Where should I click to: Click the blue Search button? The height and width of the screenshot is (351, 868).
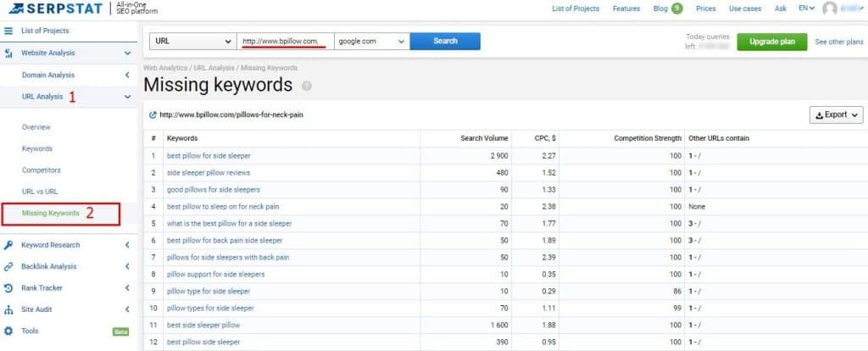coord(445,41)
